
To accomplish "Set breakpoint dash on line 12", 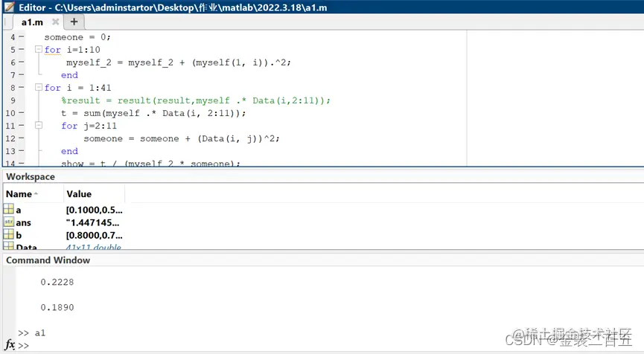I will coord(22,138).
